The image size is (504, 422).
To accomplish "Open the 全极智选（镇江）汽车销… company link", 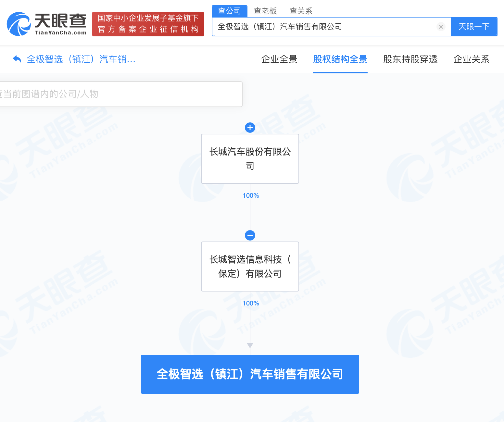I will [81, 59].
